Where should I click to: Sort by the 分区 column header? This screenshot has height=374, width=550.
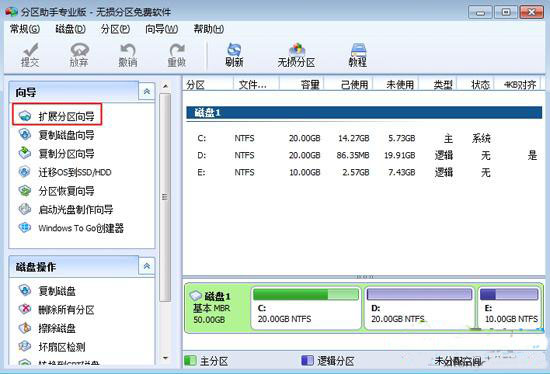tap(208, 85)
